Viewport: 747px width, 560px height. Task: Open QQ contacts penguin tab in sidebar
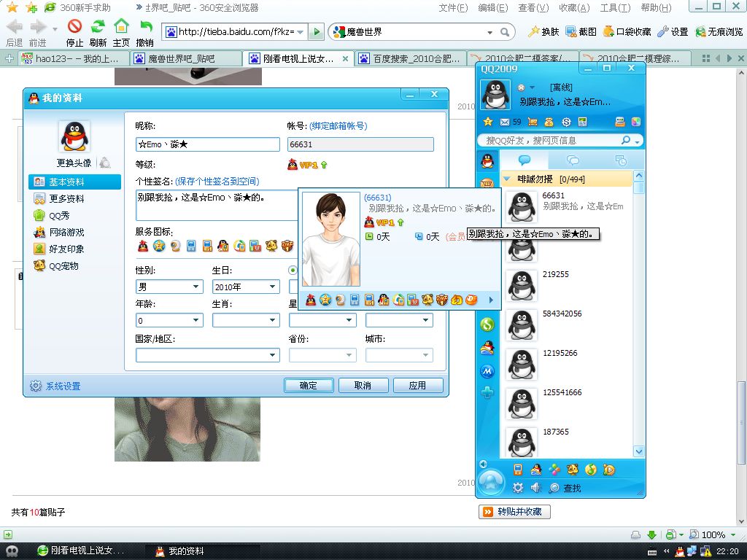point(487,161)
